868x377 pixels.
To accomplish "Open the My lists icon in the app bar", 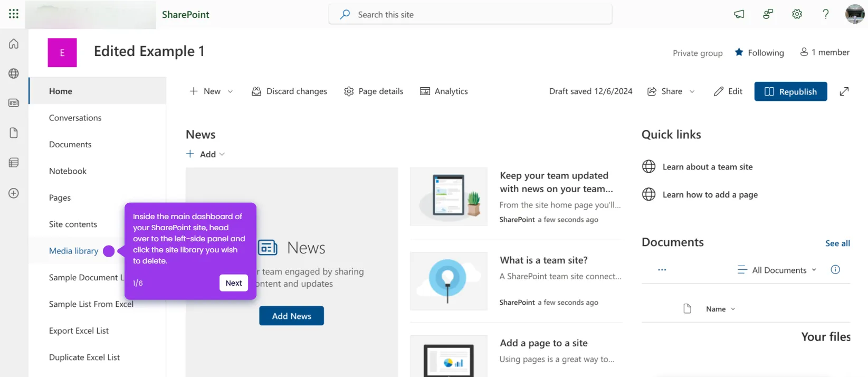I will coord(14,163).
